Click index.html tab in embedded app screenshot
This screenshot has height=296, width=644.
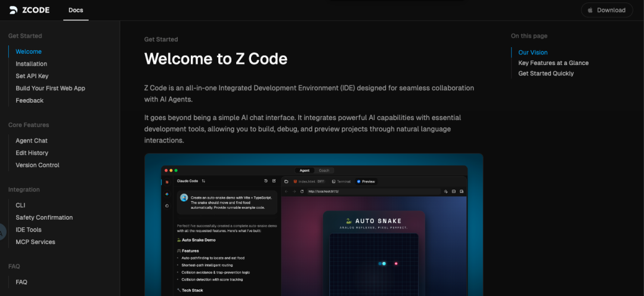click(x=309, y=181)
